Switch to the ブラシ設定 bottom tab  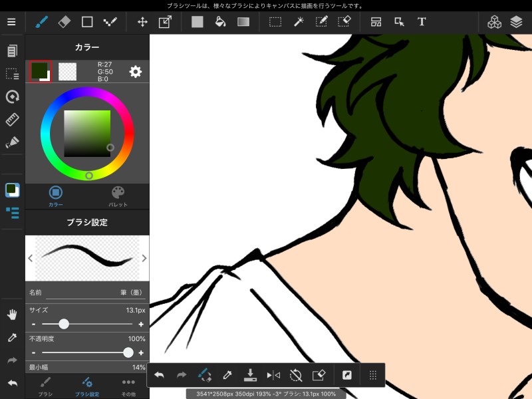[x=87, y=386]
